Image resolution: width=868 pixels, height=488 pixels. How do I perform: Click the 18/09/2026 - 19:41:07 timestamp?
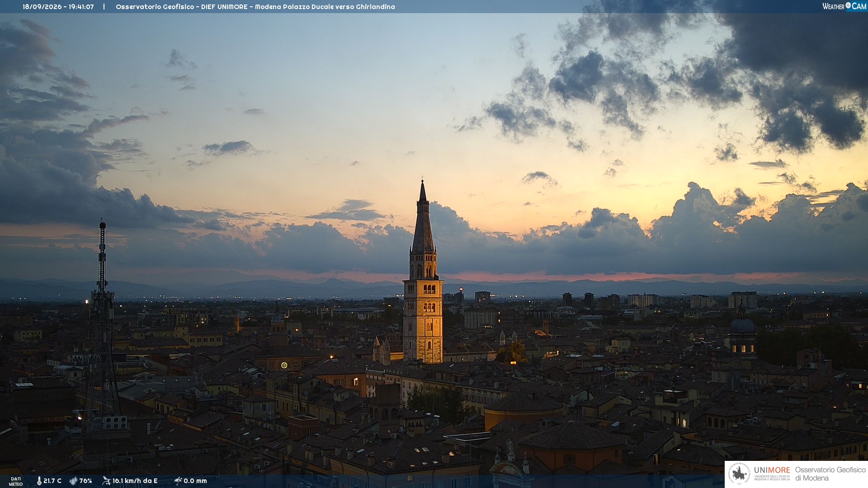58,7
